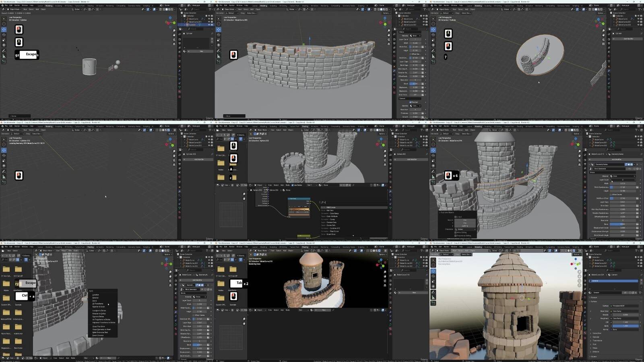Enable Linked checkbox in Duplicate Objects panel
The height and width of the screenshot is (362, 644).
[456, 217]
